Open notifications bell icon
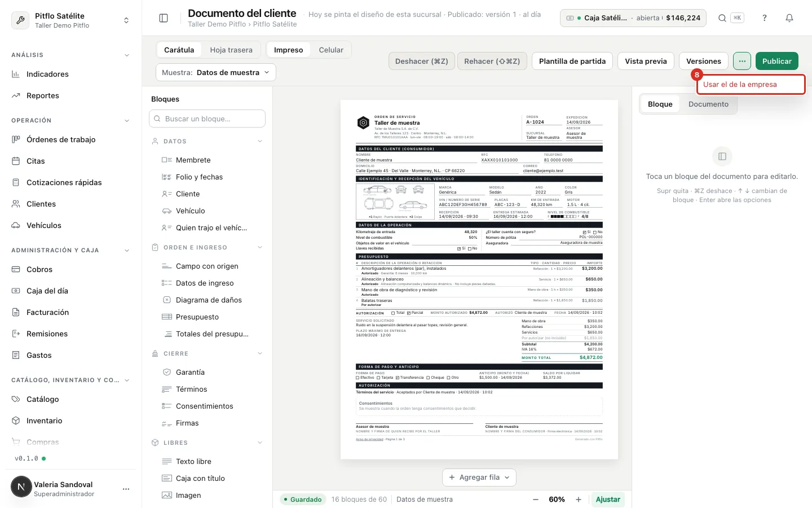Image resolution: width=812 pixels, height=508 pixels. coord(789,18)
